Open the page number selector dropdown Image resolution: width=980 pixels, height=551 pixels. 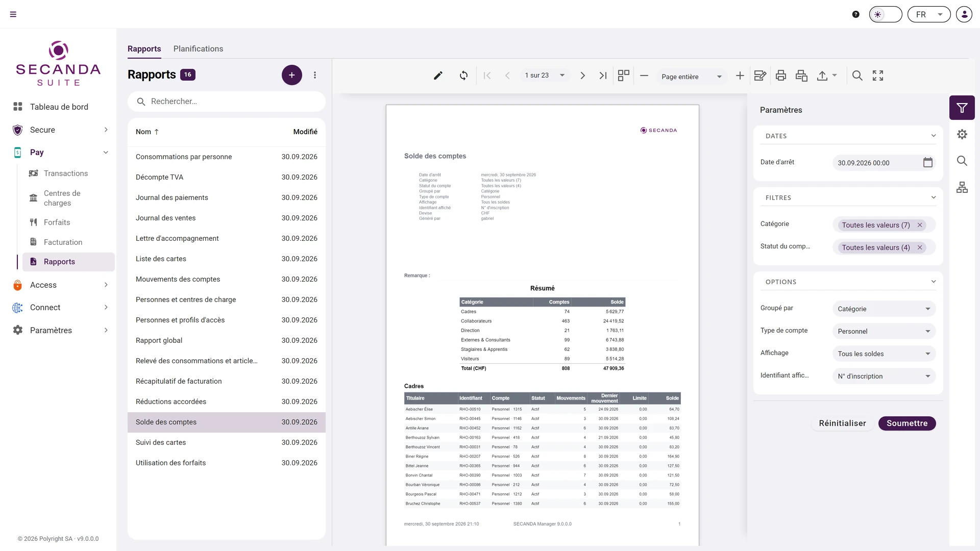click(545, 76)
